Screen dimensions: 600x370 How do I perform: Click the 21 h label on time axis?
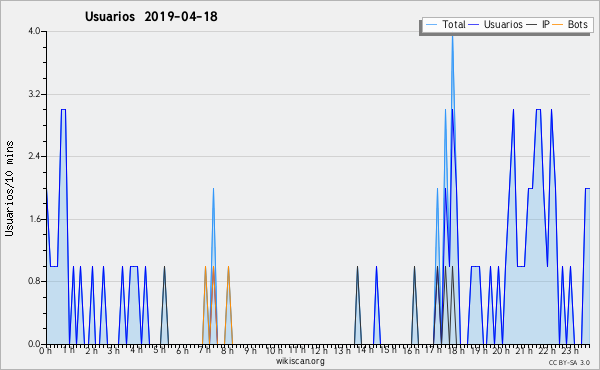(x=524, y=351)
